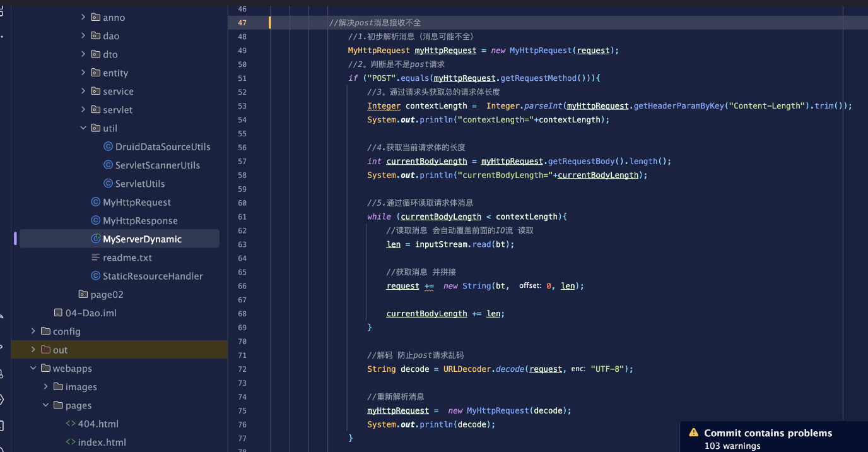
Task: Click the readme.txt text file icon
Action: pos(96,258)
